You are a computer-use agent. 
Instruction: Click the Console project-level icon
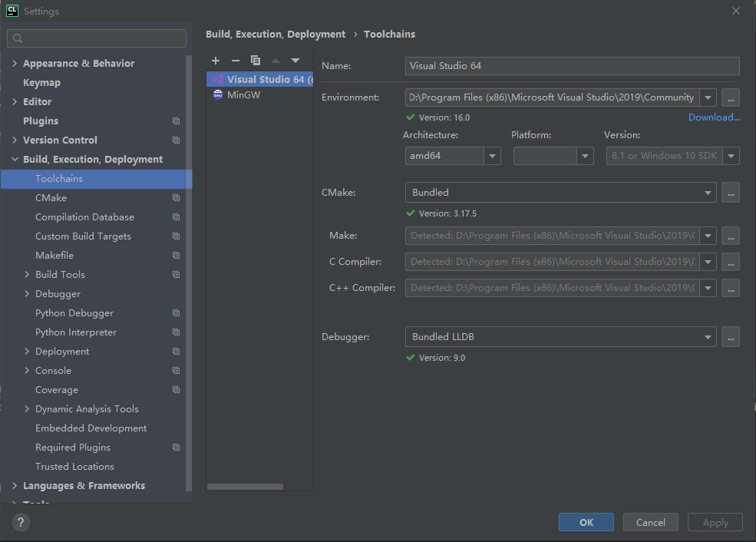click(176, 370)
